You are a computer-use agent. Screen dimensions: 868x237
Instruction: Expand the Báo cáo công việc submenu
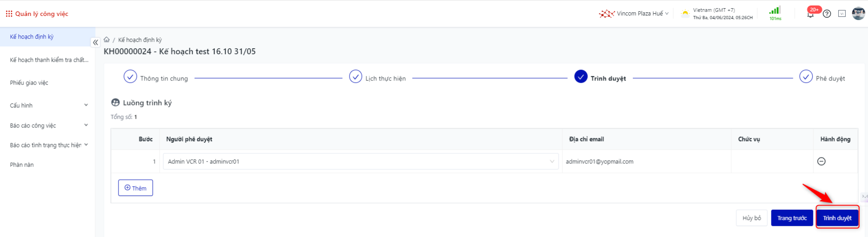(x=47, y=125)
